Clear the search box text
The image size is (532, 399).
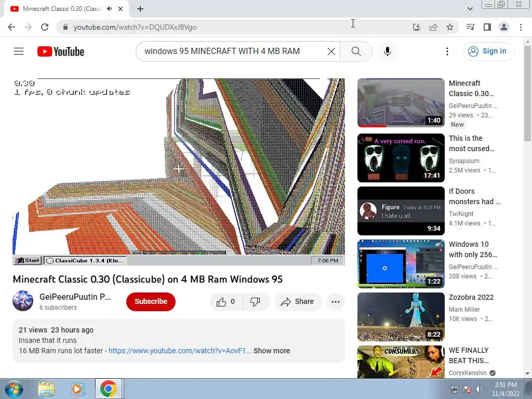coord(331,51)
